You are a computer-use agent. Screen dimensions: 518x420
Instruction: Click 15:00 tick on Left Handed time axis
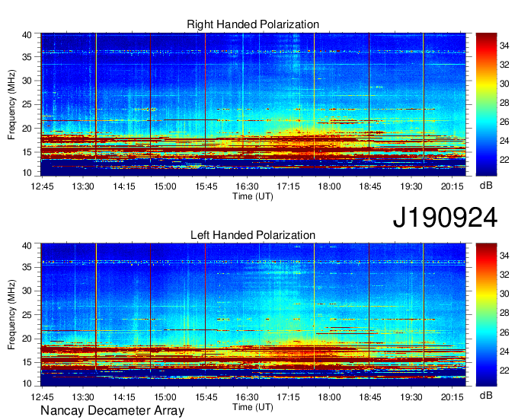click(x=165, y=397)
